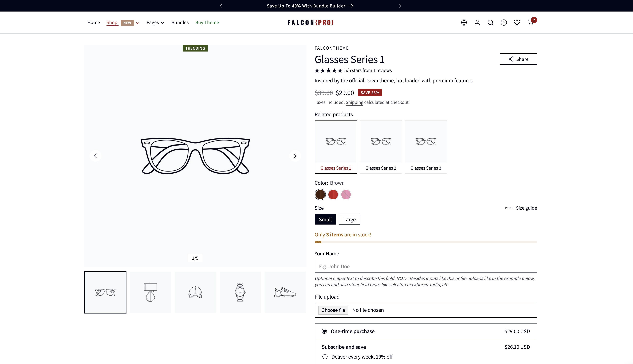
Task: Open the Size guide
Action: [521, 208]
